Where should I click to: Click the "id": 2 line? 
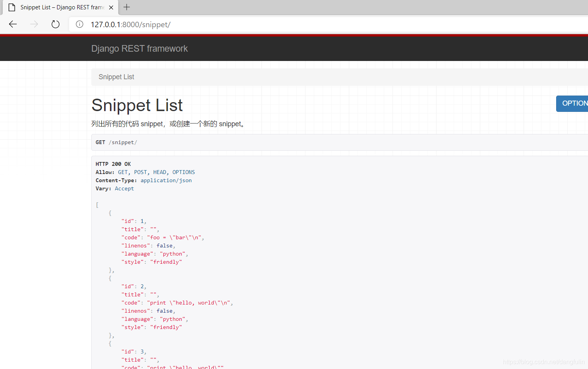coord(134,286)
